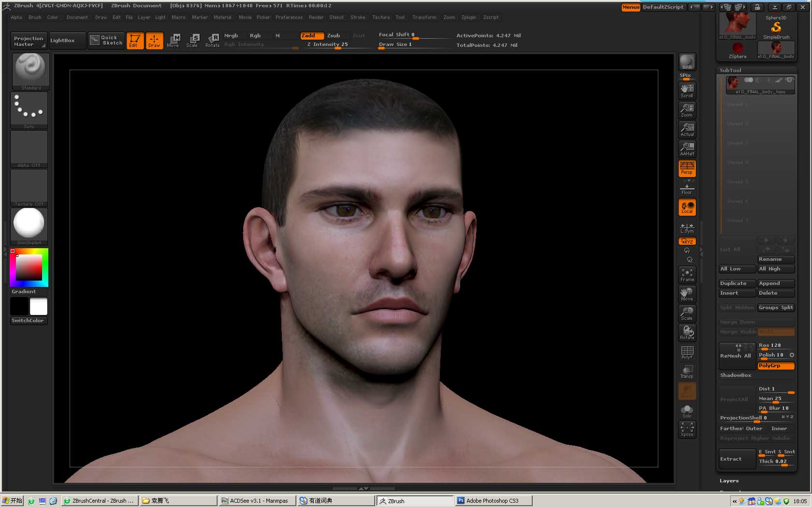Open Quick Sketch mode
This screenshot has width=812, height=508.
[x=107, y=40]
